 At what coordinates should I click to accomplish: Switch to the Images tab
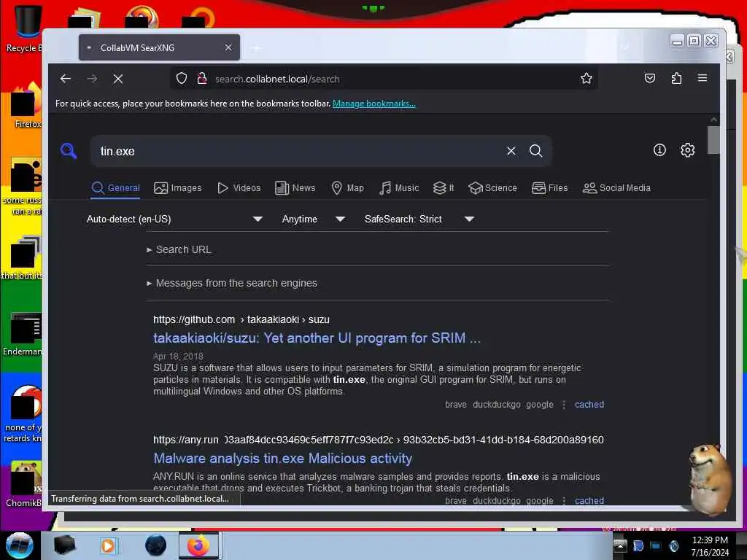click(x=178, y=188)
